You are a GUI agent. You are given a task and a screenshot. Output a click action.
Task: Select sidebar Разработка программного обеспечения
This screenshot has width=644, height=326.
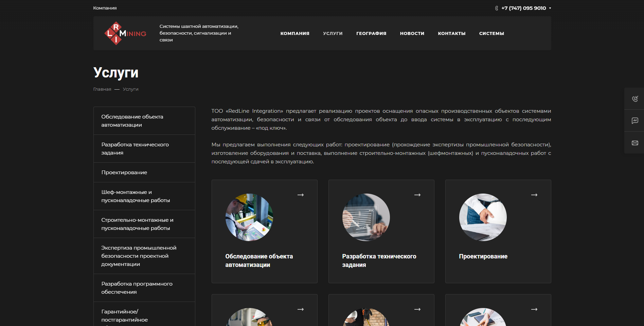coord(144,288)
